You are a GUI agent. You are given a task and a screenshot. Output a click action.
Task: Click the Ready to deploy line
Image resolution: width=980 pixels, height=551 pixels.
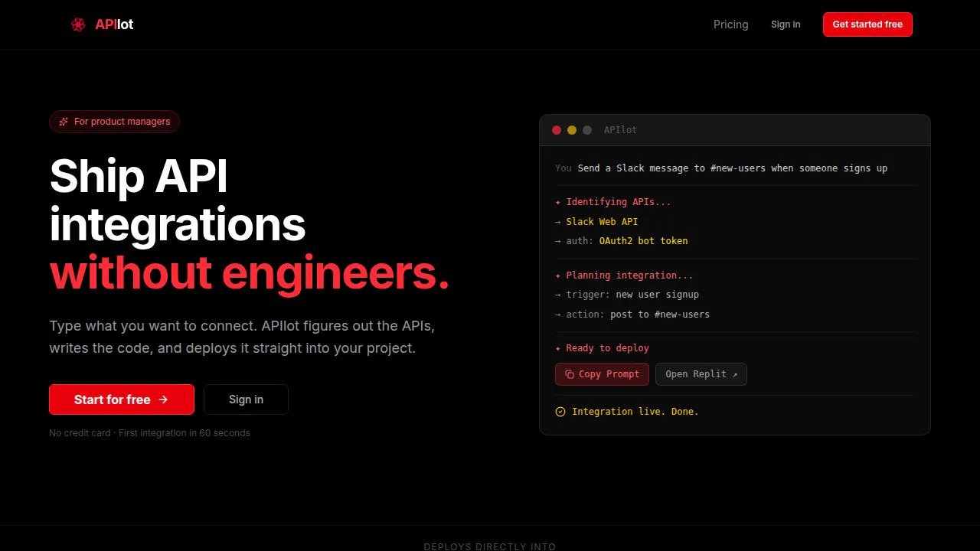coord(602,348)
